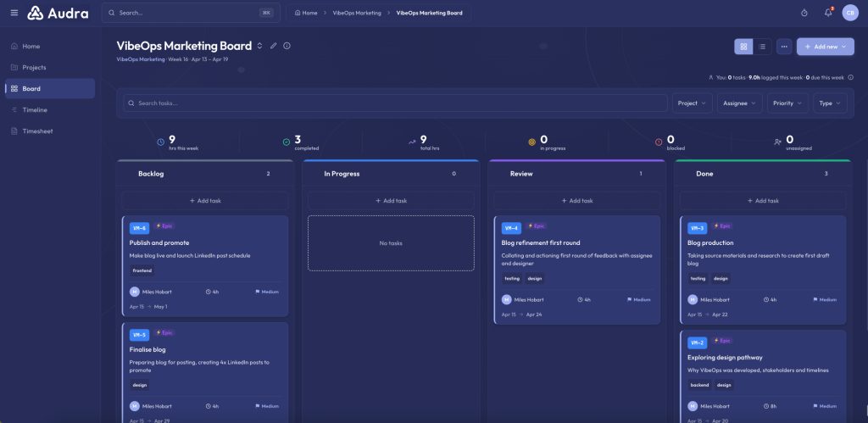Image resolution: width=868 pixels, height=423 pixels.
Task: Click Add task in Backlog column
Action: pos(205,200)
